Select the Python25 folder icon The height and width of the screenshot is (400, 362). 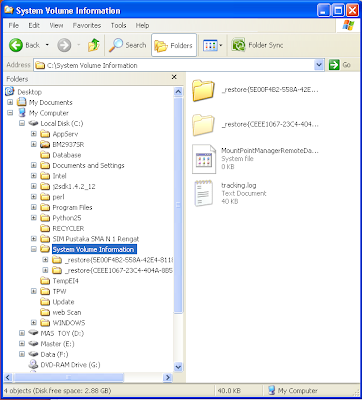tap(45, 218)
